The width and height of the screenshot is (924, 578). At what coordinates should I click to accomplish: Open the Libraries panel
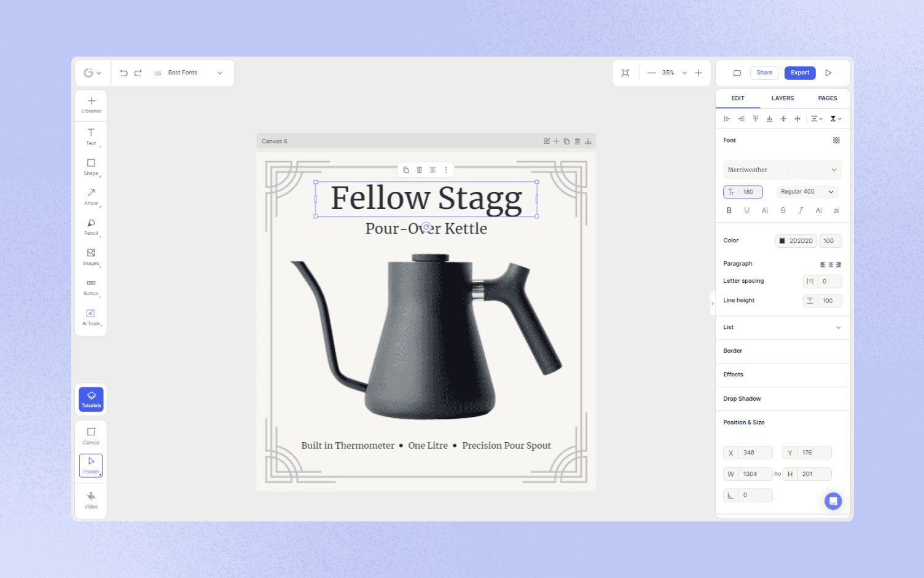point(91,105)
